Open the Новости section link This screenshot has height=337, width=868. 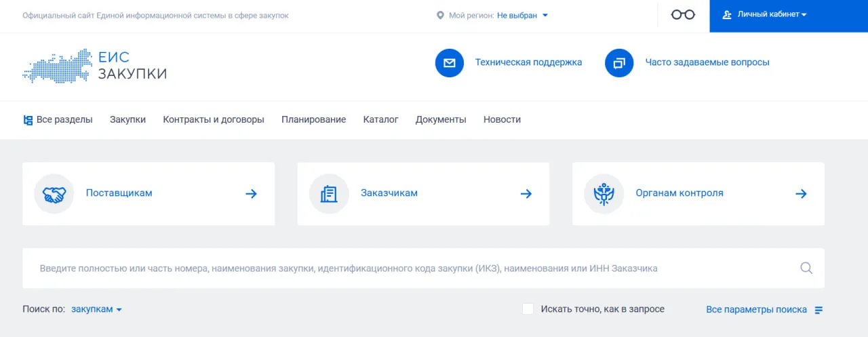tap(502, 120)
